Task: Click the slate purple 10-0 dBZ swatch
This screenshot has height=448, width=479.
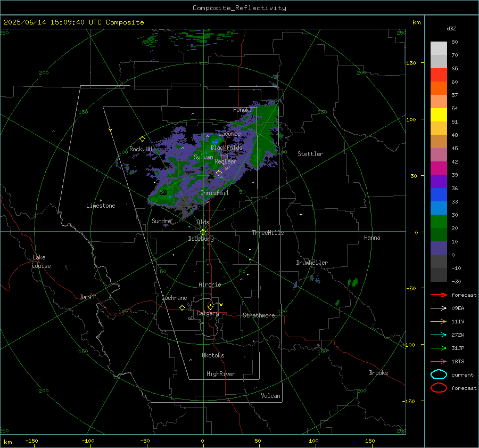Action: [x=439, y=248]
